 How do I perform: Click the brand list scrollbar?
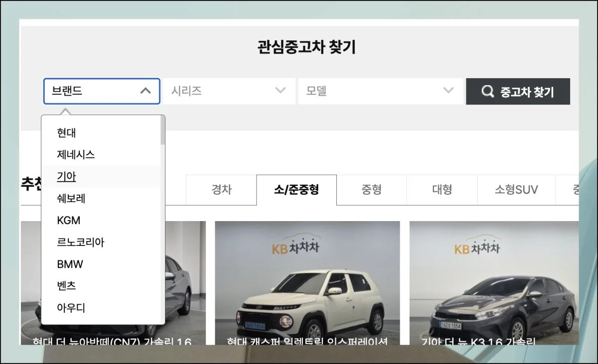[162, 130]
